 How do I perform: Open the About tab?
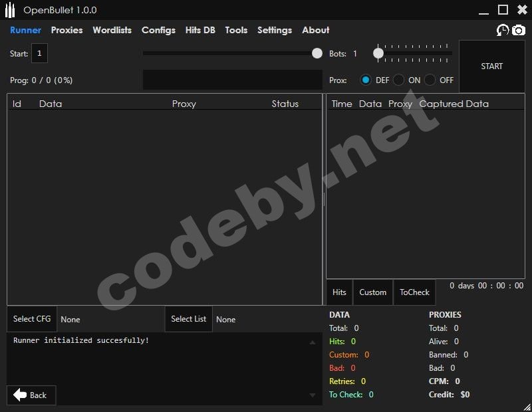[315, 30]
